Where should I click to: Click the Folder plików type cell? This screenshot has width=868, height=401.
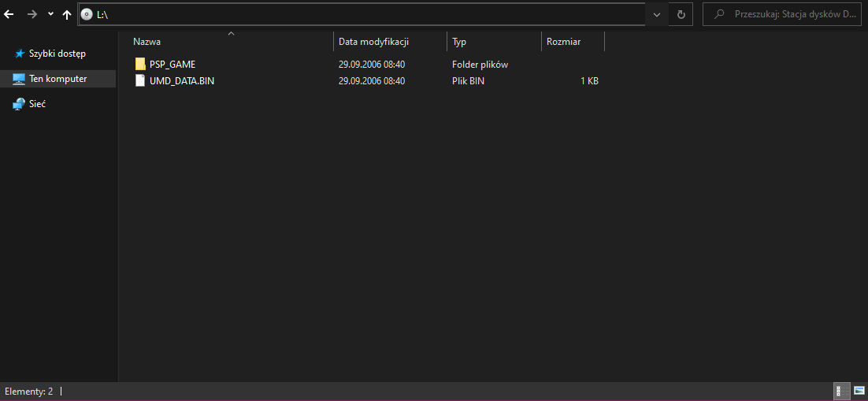tap(480, 65)
